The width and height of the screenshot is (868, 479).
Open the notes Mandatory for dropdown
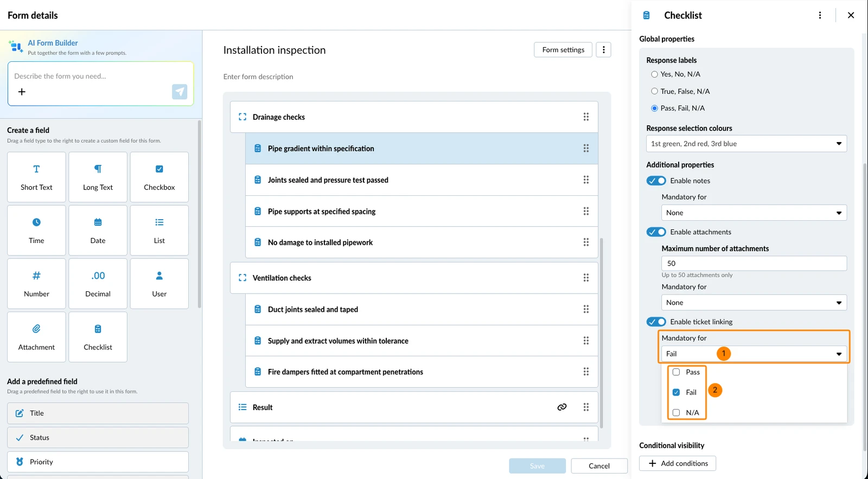(754, 213)
